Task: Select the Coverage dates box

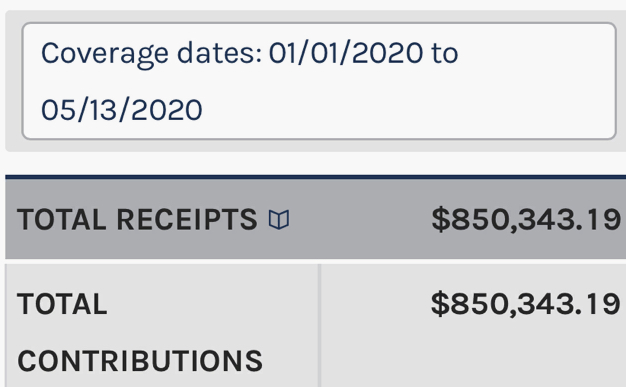Action: pos(319,81)
